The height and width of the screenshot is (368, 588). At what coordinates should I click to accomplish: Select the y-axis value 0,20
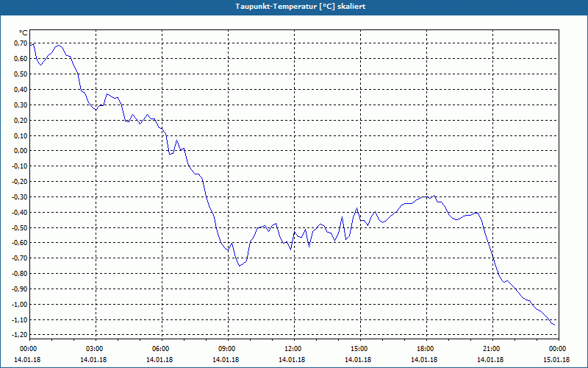click(21, 120)
